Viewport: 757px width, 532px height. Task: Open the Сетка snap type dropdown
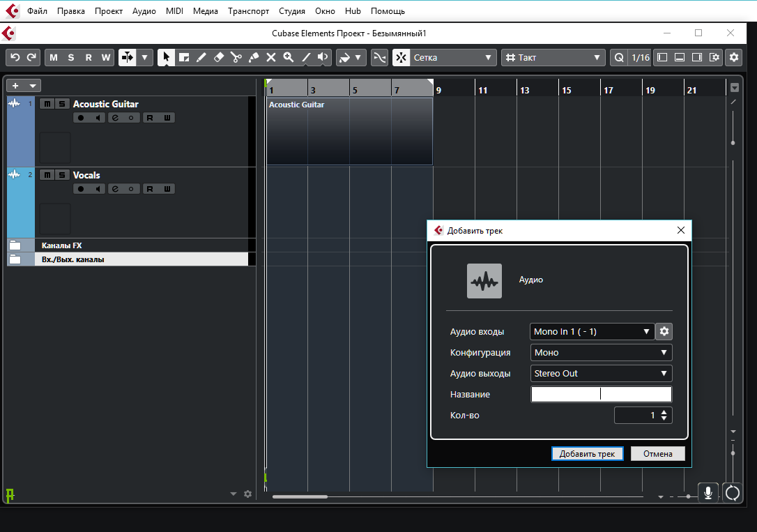452,58
